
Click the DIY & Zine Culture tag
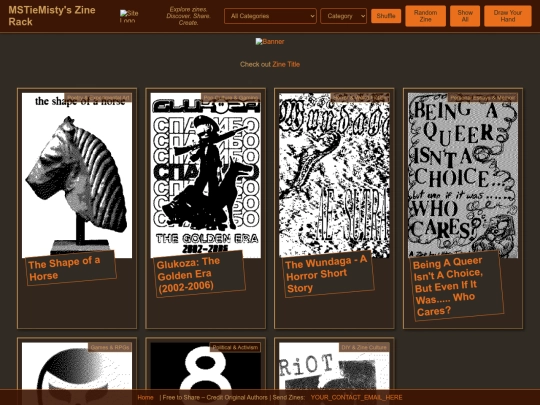364,347
